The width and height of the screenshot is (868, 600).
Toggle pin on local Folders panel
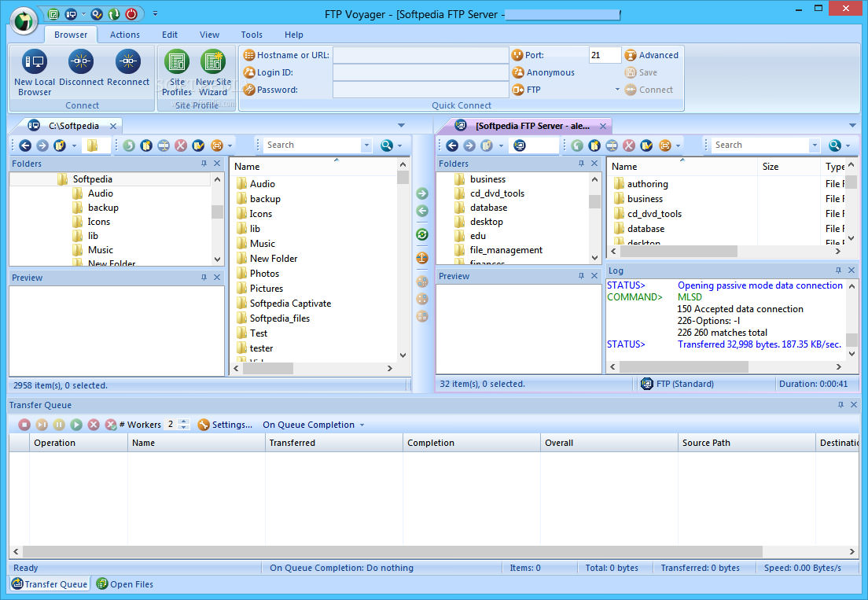pyautogui.click(x=204, y=164)
